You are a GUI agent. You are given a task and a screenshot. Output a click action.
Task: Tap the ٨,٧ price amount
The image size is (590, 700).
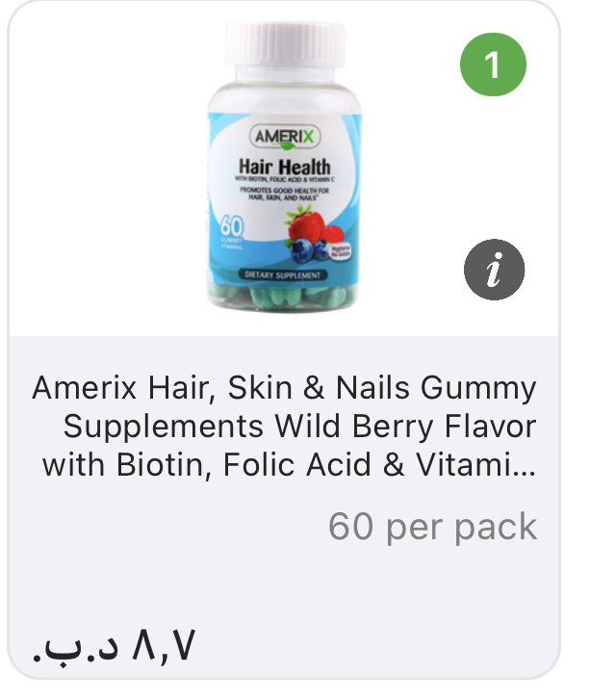click(164, 645)
